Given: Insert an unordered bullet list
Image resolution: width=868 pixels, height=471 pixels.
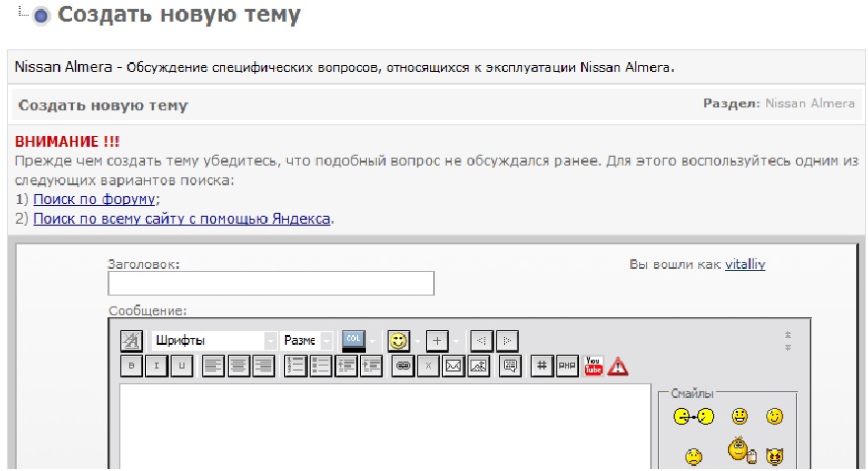Looking at the screenshot, I should 322,366.
